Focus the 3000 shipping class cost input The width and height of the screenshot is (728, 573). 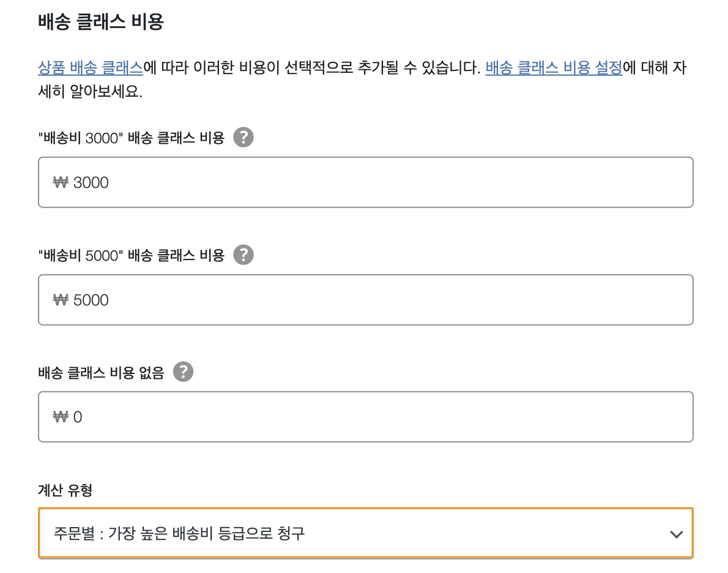[x=366, y=182]
